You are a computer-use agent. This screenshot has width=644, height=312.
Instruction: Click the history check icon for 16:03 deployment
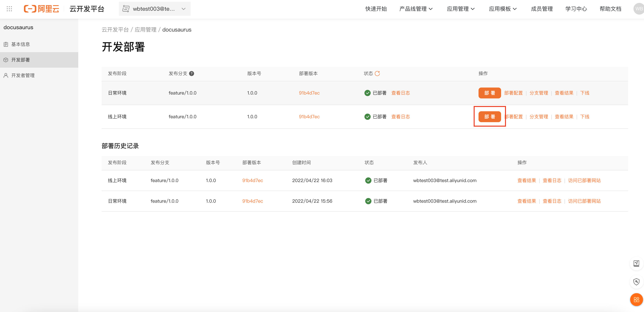coord(368,180)
